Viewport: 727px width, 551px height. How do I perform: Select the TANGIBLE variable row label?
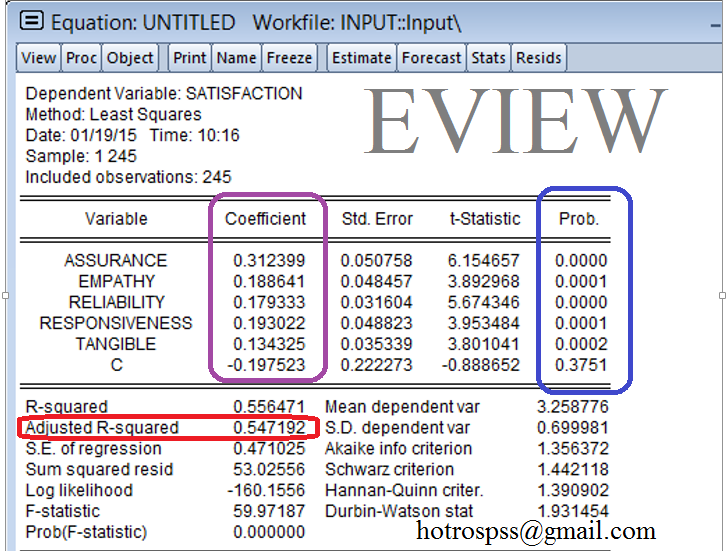click(116, 344)
